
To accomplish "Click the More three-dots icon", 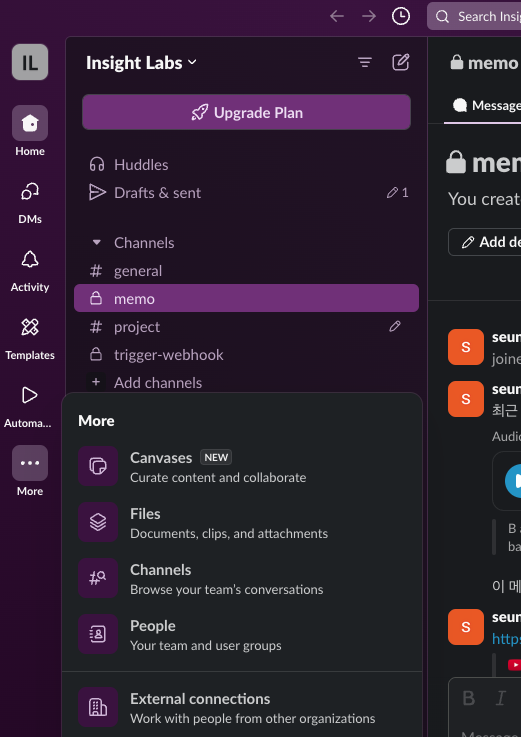I will click(30, 463).
